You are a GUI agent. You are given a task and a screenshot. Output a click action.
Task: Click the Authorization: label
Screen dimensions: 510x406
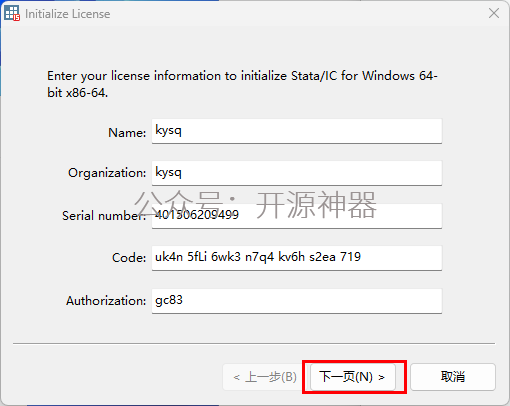(x=106, y=301)
